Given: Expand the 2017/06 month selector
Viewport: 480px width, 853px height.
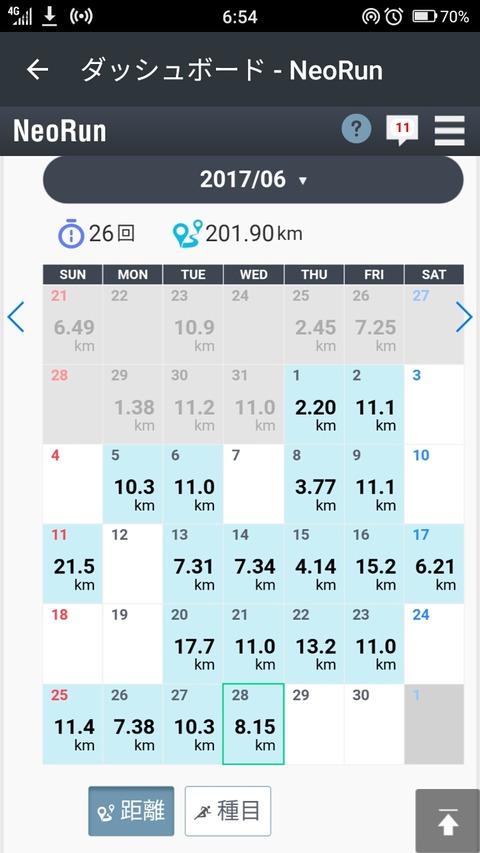Looking at the screenshot, I should [253, 180].
